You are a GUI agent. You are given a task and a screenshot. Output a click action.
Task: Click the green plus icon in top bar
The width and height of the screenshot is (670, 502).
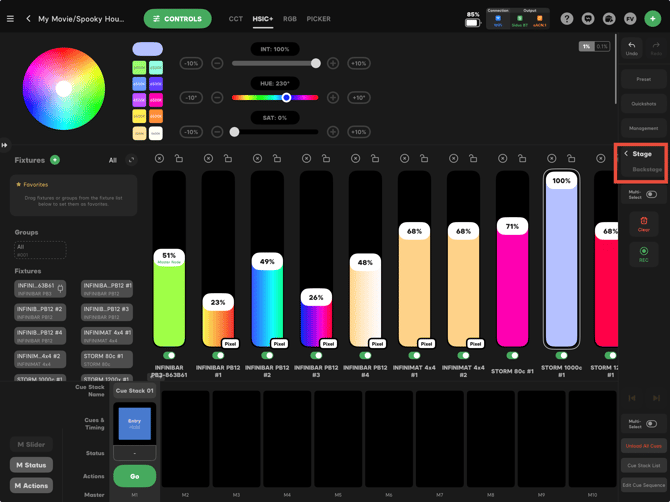click(x=652, y=19)
